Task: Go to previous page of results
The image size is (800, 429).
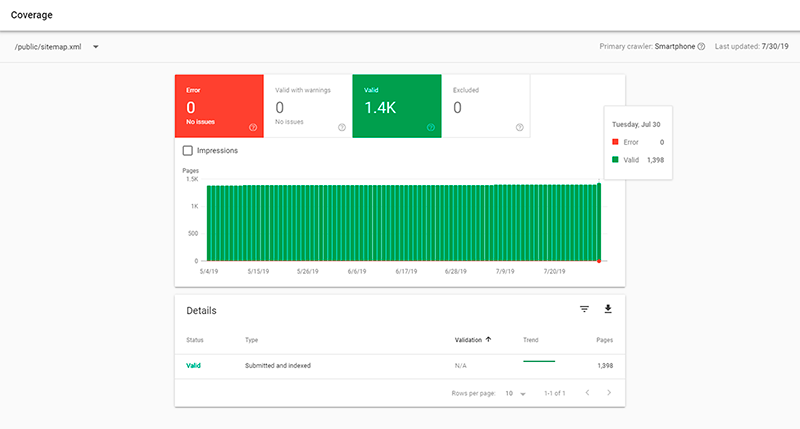Action: tap(587, 393)
